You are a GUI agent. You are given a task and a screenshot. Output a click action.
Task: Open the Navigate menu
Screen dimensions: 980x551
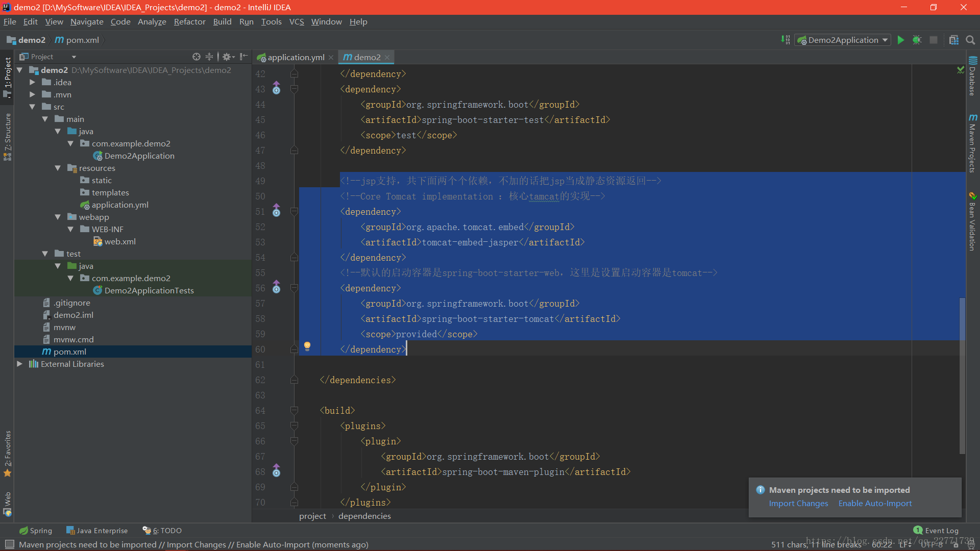[87, 21]
